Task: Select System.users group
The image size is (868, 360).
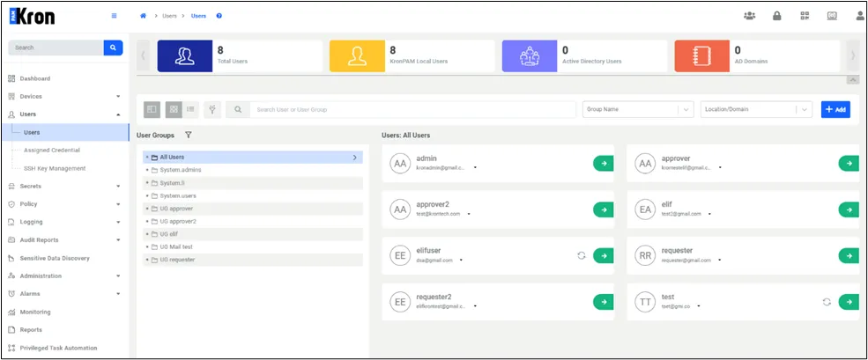Action: tap(252, 195)
